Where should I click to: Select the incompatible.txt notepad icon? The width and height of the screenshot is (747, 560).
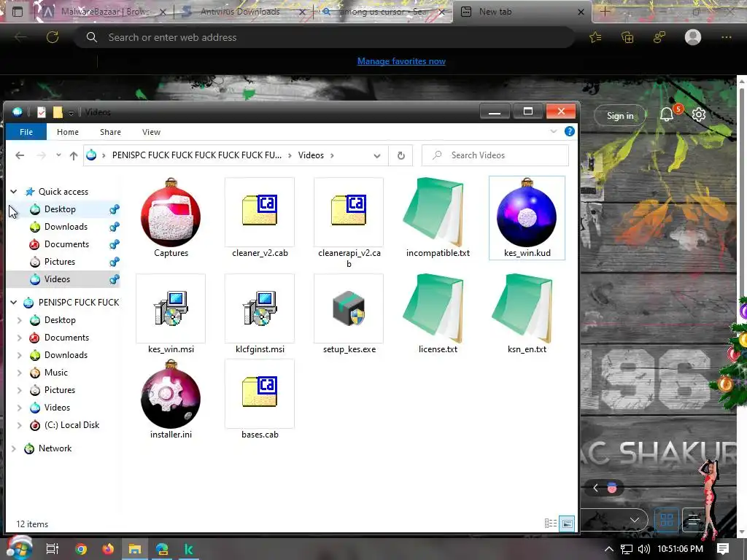tap(433, 212)
